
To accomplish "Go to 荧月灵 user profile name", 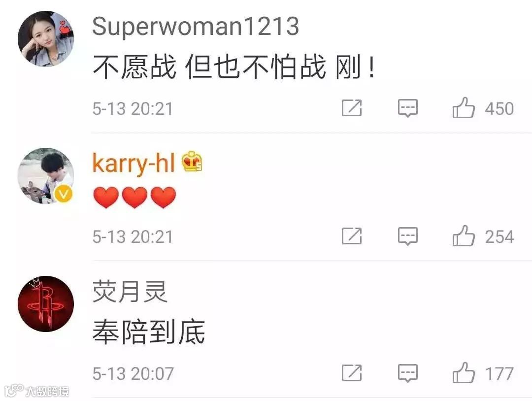I will click(x=130, y=292).
